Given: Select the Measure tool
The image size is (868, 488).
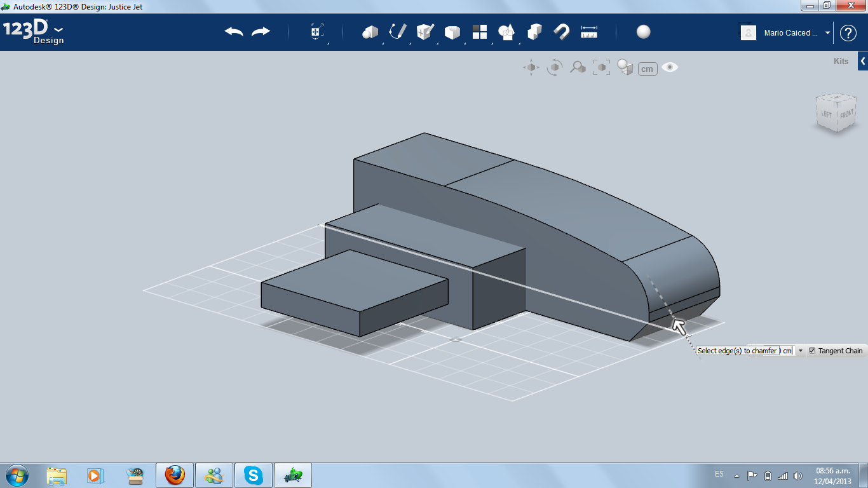Looking at the screenshot, I should coord(589,32).
